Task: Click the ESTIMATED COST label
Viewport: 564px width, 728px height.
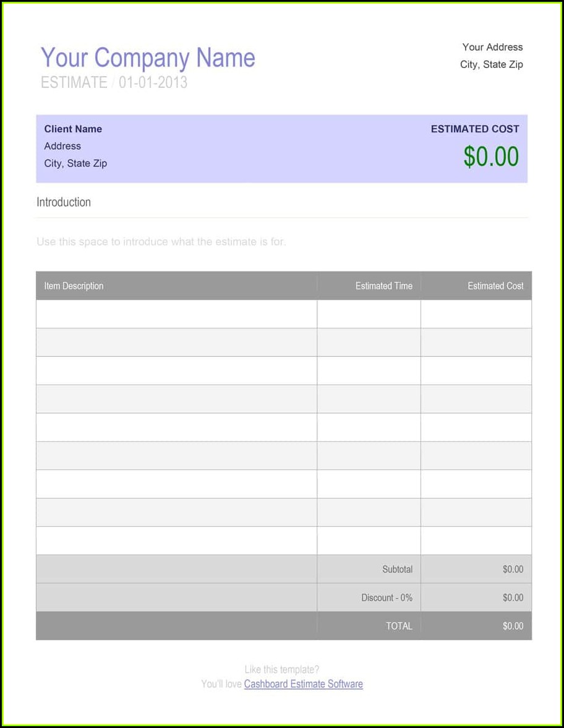Action: (475, 129)
